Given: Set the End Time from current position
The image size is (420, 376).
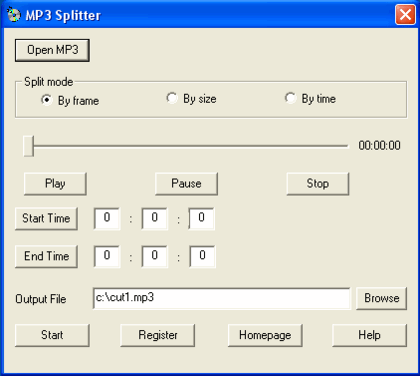Looking at the screenshot, I should (46, 257).
